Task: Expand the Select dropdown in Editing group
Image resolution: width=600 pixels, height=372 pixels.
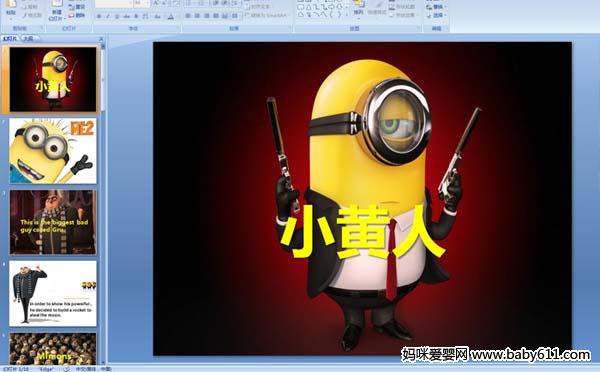Action: coord(436,15)
